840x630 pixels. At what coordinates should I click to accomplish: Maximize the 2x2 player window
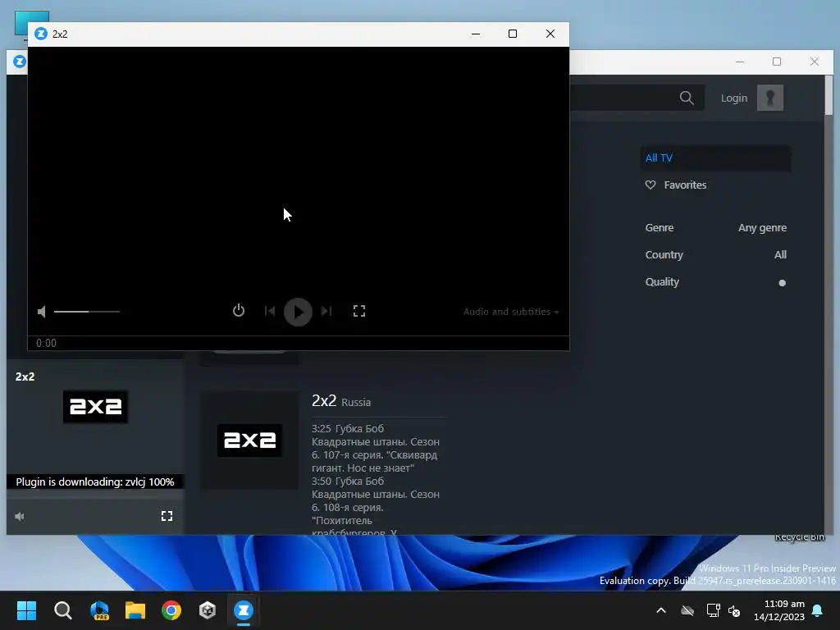[x=513, y=34]
